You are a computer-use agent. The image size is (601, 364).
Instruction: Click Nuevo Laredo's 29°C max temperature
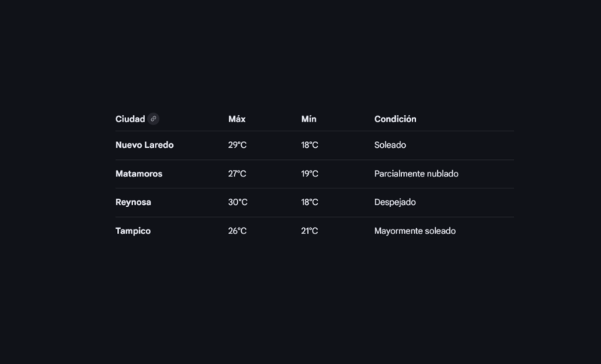[237, 145]
